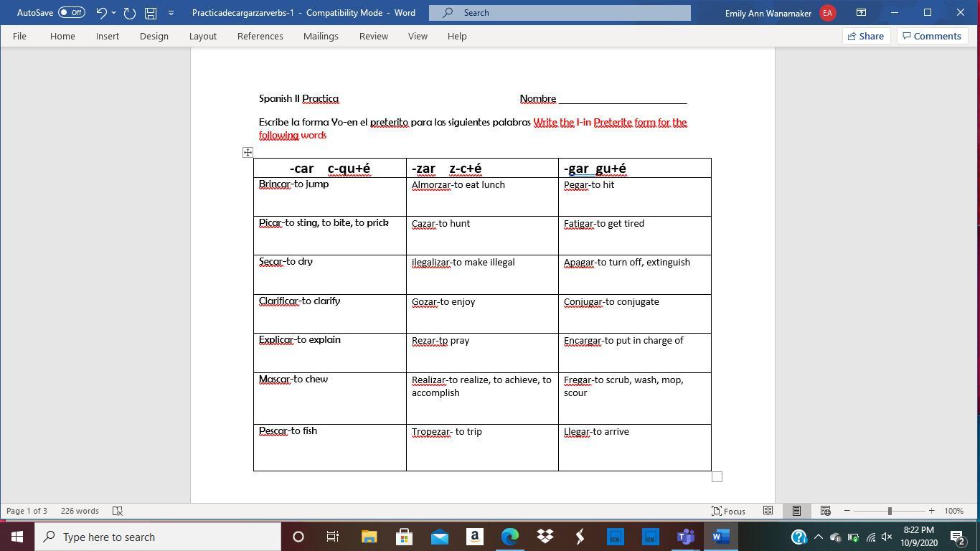Open Microsoft Edge from the taskbar
The width and height of the screenshot is (980, 551).
(x=510, y=537)
